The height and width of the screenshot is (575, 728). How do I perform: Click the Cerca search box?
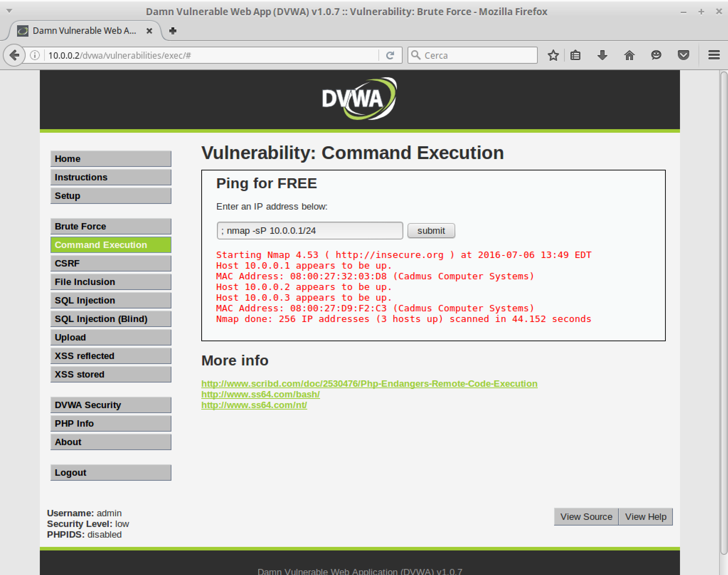472,55
